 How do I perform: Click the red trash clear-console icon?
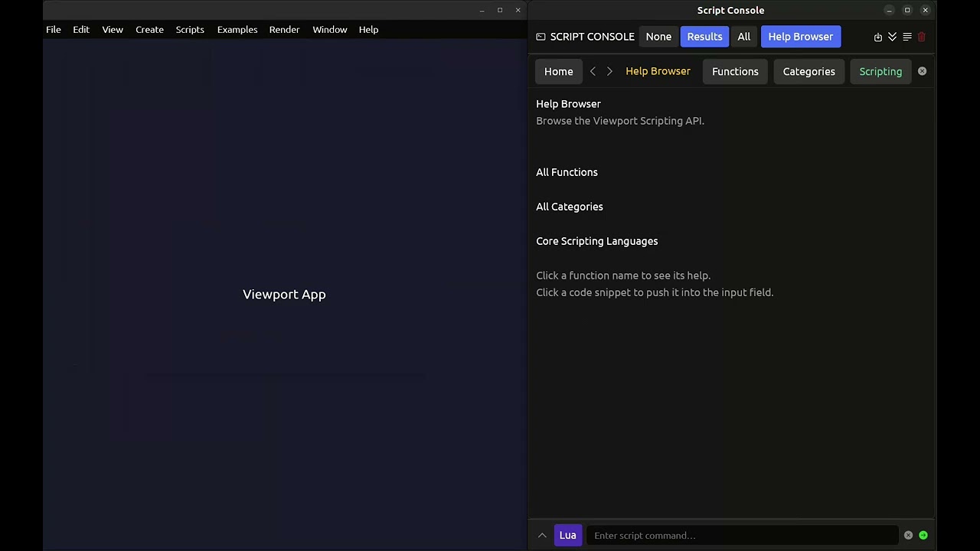click(922, 37)
